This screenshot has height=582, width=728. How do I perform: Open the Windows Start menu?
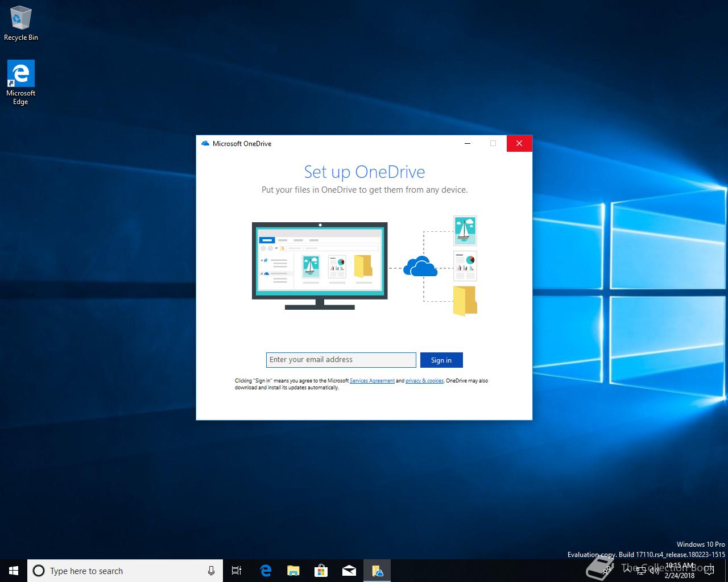[14, 571]
